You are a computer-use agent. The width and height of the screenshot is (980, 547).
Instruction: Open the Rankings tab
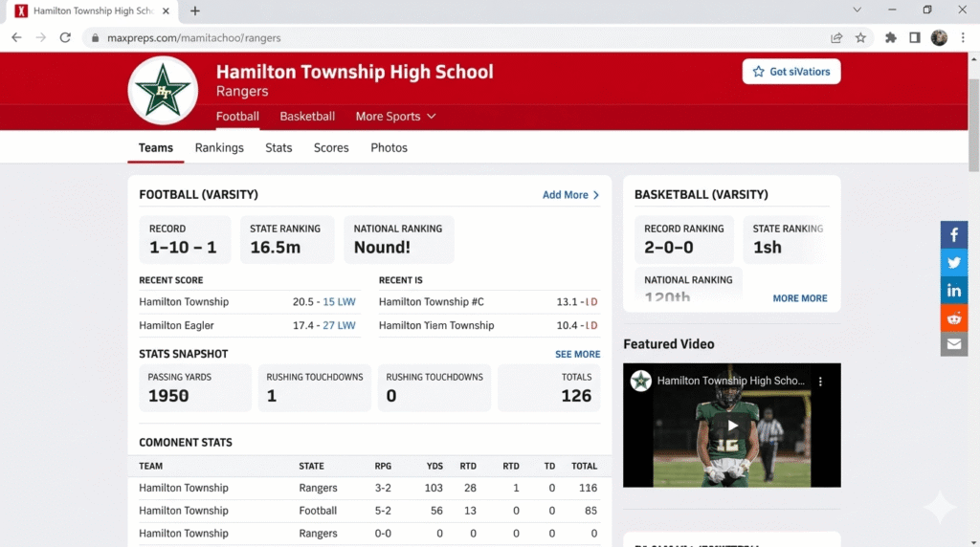(219, 148)
